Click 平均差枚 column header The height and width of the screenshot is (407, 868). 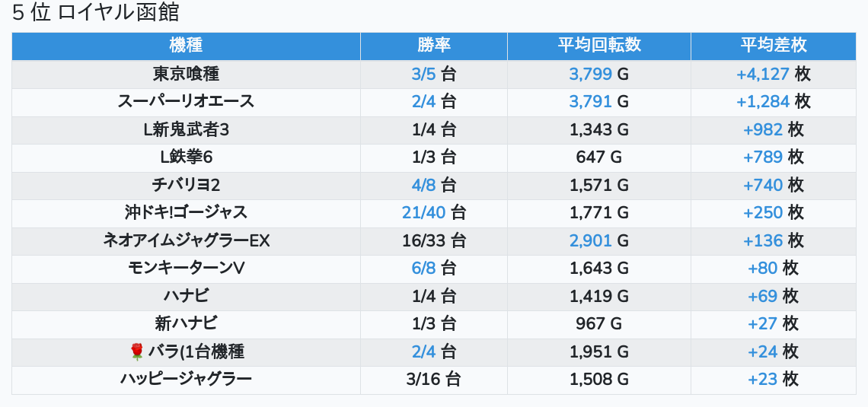click(x=774, y=46)
